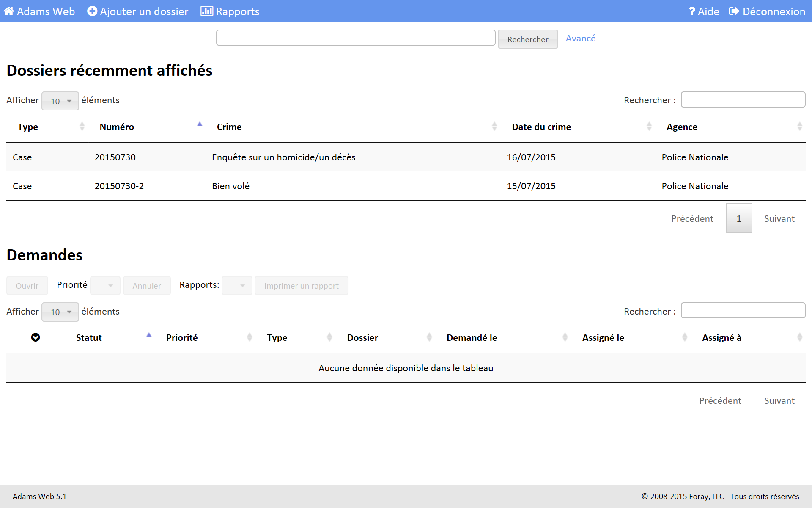Follow the Avancé search link
812x508 pixels.
coord(580,39)
